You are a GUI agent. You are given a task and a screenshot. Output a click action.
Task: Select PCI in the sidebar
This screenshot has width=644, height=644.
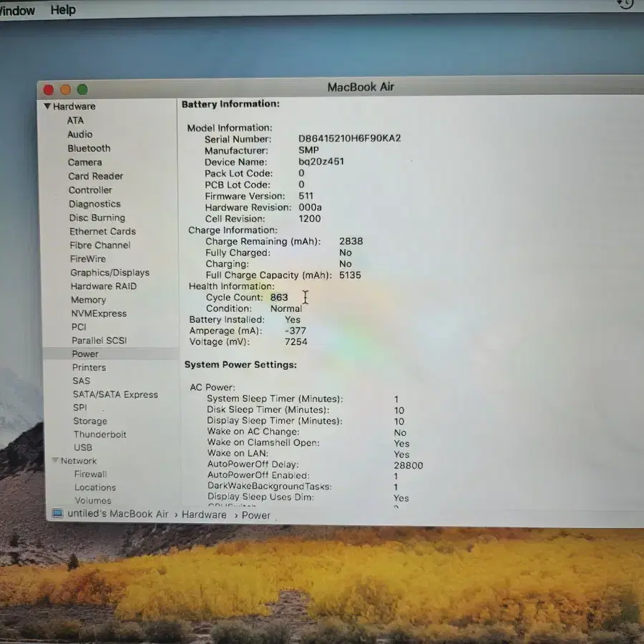click(x=79, y=327)
